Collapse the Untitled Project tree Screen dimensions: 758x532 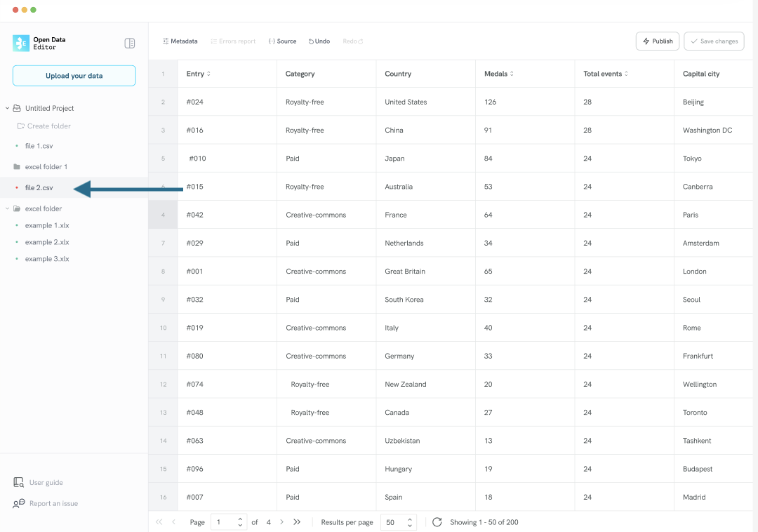click(x=7, y=108)
